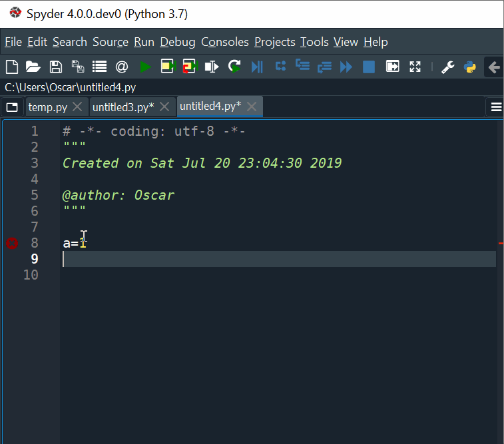This screenshot has width=504, height=444.
Task: Open the file list (lines) toolbar icon
Action: [x=99, y=67]
